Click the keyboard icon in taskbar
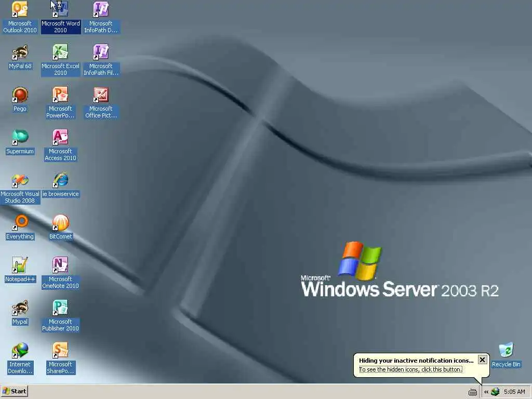The image size is (532, 399). pos(473,392)
